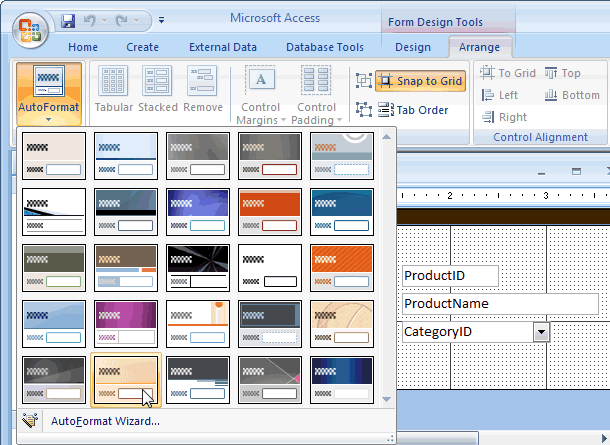This screenshot has width=610, height=445.
Task: Open the CategoryID dropdown arrow
Action: tap(542, 332)
